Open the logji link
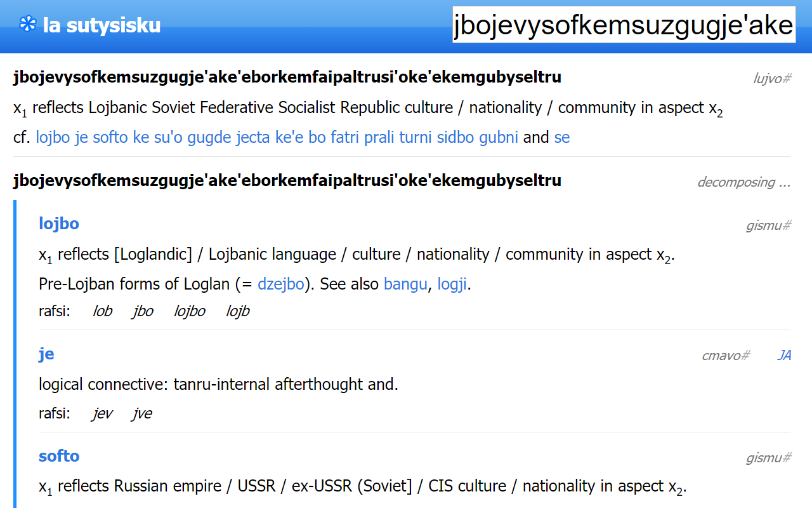The width and height of the screenshot is (812, 508). (452, 284)
